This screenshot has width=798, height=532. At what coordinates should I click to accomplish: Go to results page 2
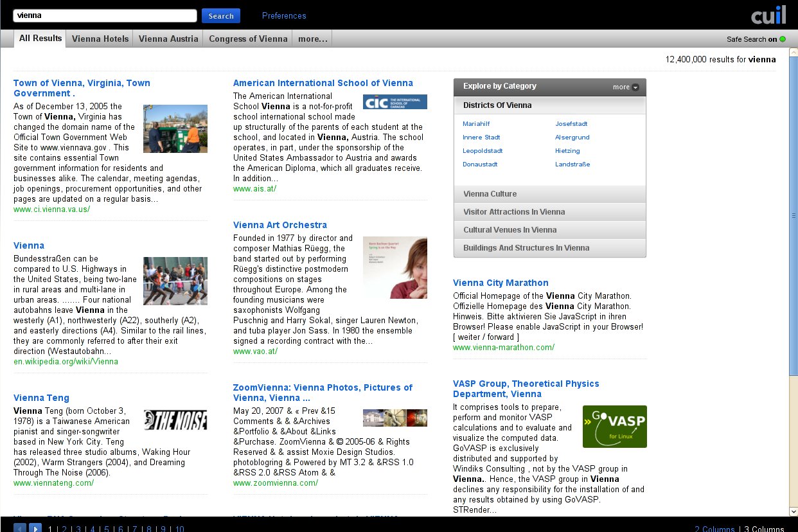point(64,529)
